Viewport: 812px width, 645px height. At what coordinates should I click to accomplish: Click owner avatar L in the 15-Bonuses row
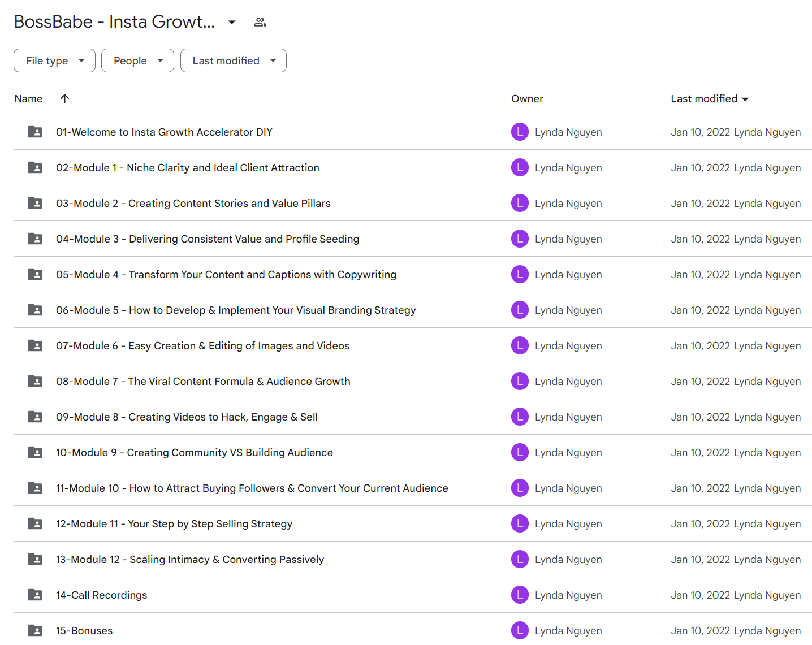[x=520, y=630]
